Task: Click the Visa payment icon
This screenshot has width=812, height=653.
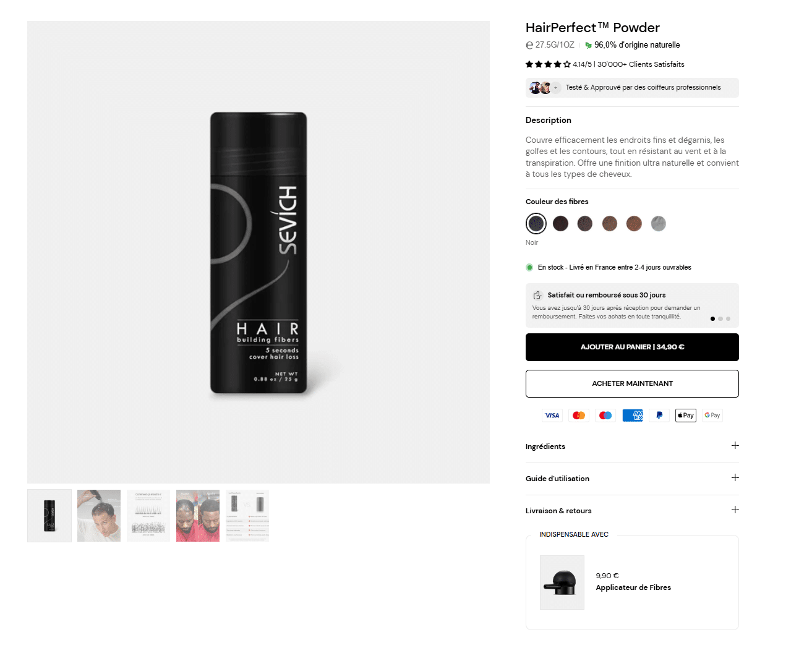Action: (552, 416)
